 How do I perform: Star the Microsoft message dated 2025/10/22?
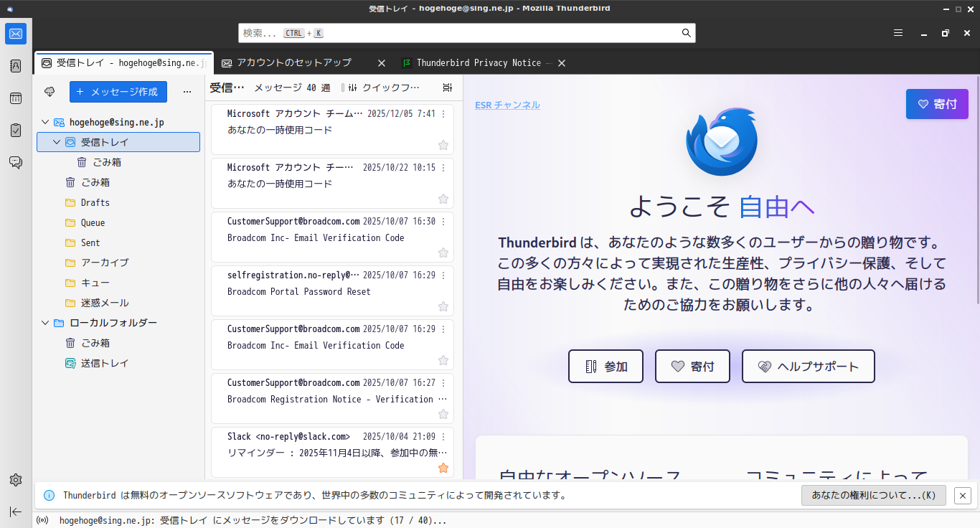(443, 199)
